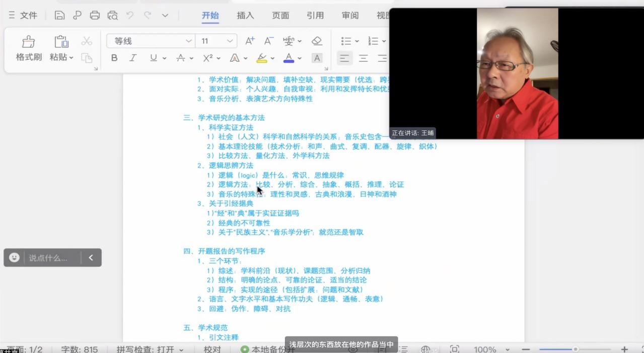Open the 引用 ribbon tab

coord(315,15)
